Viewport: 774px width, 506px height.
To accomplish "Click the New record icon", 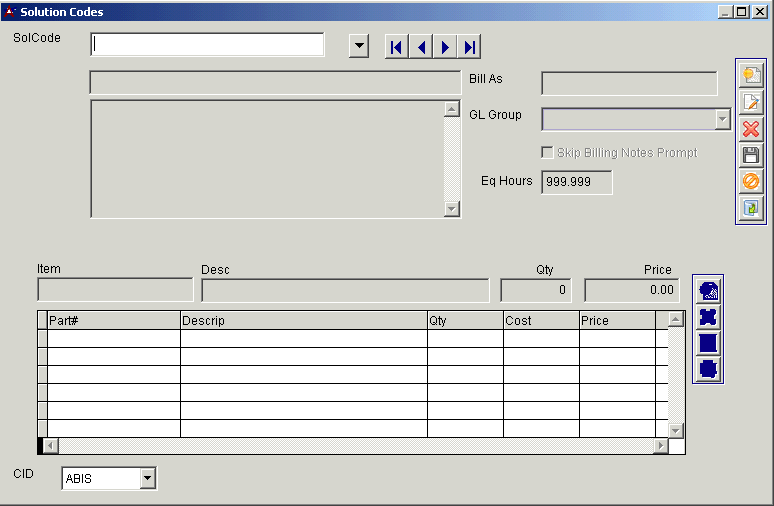I will 750,75.
